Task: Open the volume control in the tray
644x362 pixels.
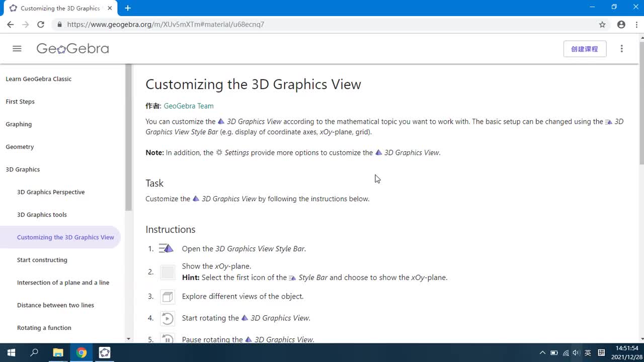Action: pos(576,353)
